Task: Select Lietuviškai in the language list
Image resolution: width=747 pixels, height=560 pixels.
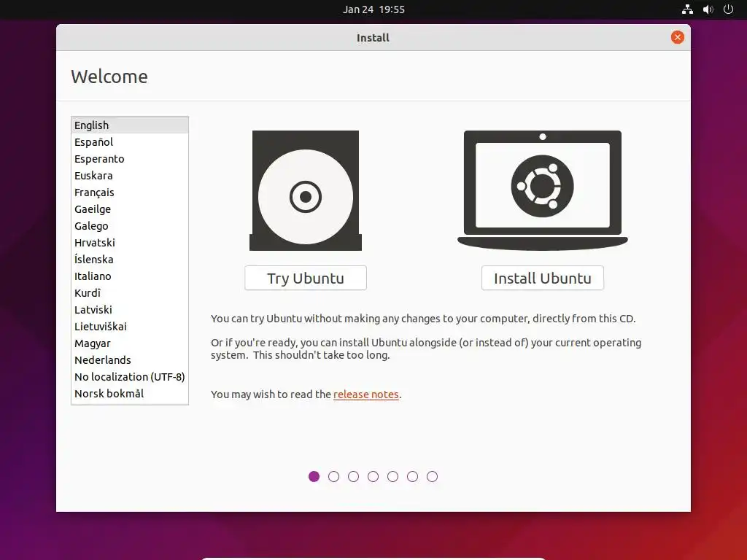Action: tap(130, 326)
